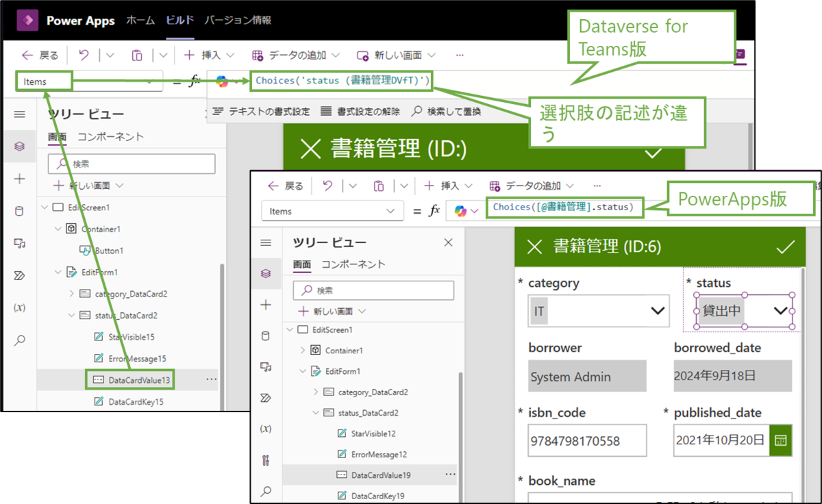The image size is (822, 504).
Task: Click the undo icon in the front window
Action: point(327,186)
